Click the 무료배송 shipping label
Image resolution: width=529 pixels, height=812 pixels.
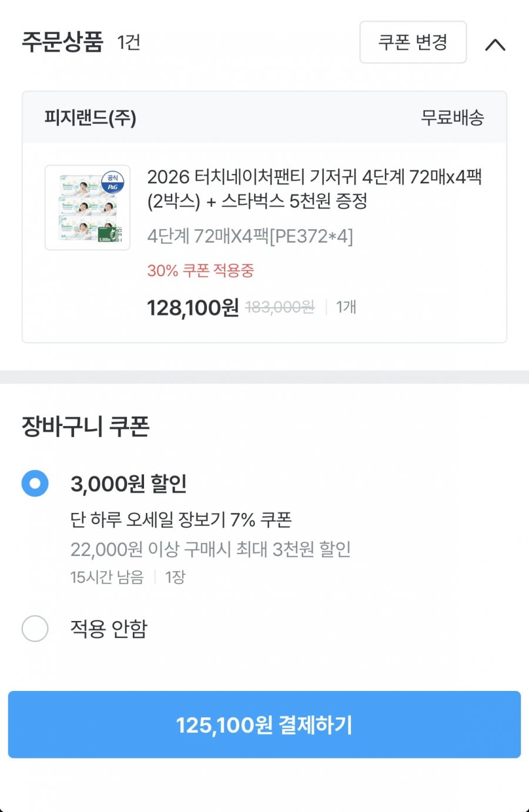point(452,118)
